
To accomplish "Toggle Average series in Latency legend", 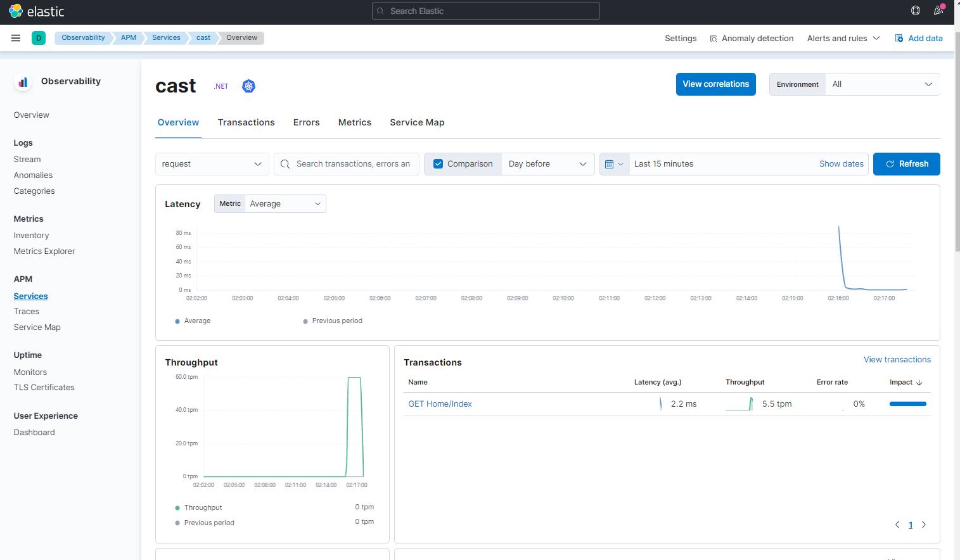I will tap(193, 321).
